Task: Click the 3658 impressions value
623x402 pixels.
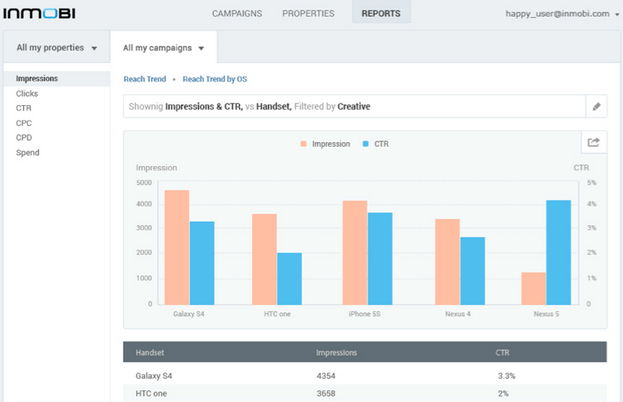Action: (x=326, y=394)
